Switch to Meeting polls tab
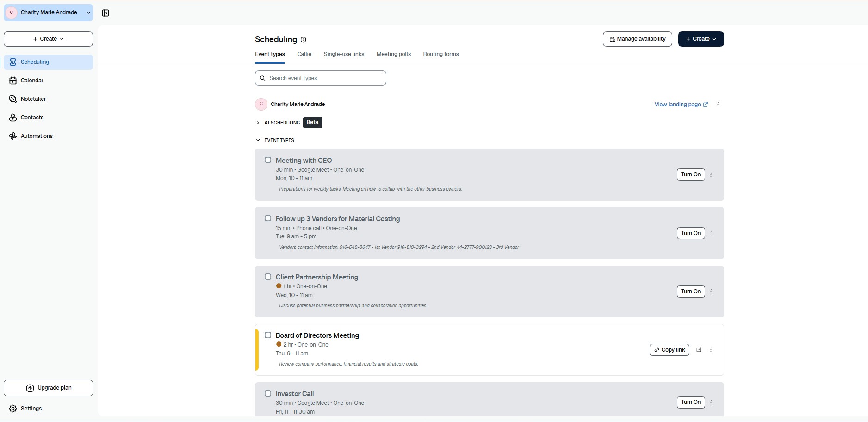 click(394, 54)
